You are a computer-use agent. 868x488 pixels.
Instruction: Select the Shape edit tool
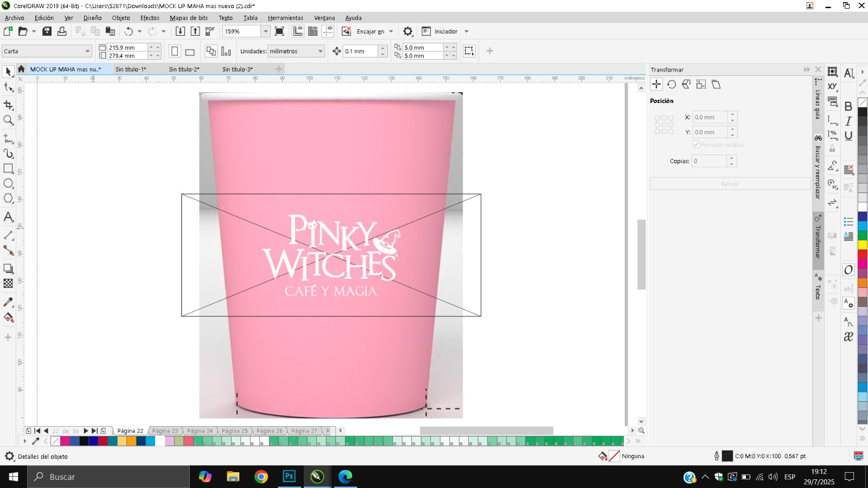click(x=8, y=88)
